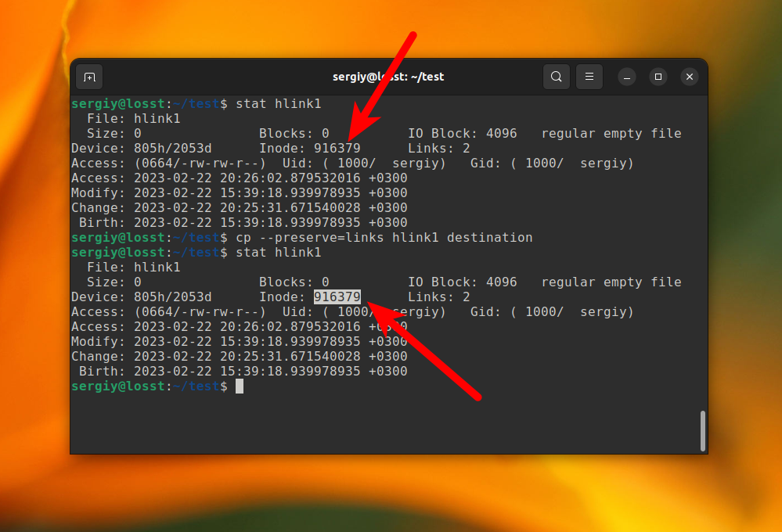Open a new terminal tab
Image resolution: width=782 pixels, height=532 pixels.
89,77
